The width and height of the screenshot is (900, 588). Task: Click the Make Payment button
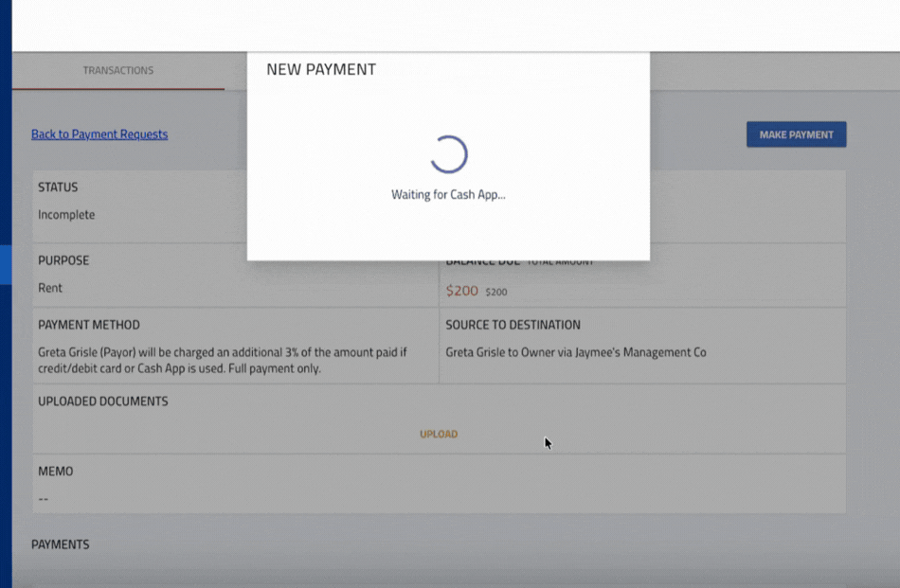click(796, 134)
